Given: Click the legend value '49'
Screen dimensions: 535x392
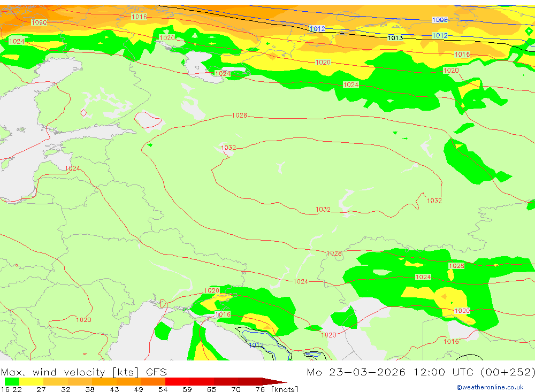Looking at the screenshot, I should (x=139, y=389).
